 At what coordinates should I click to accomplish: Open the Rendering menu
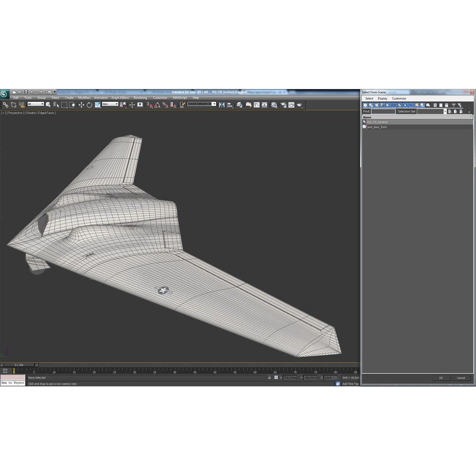click(140, 98)
